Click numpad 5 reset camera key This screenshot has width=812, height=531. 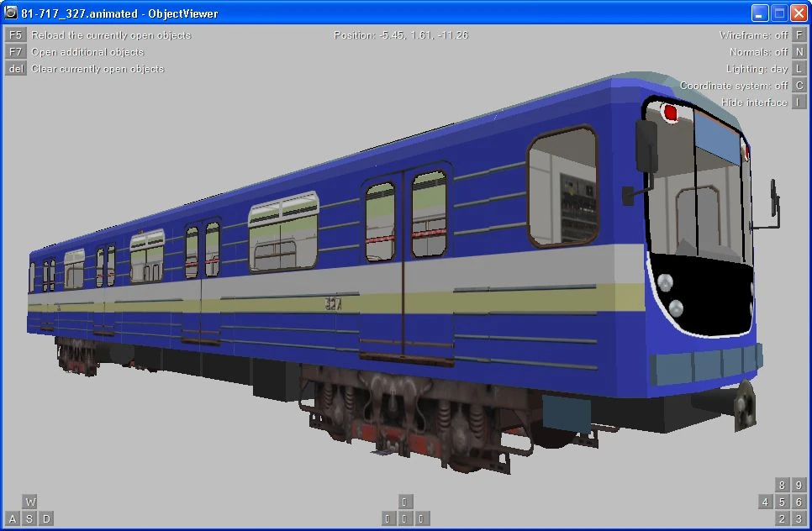[782, 502]
